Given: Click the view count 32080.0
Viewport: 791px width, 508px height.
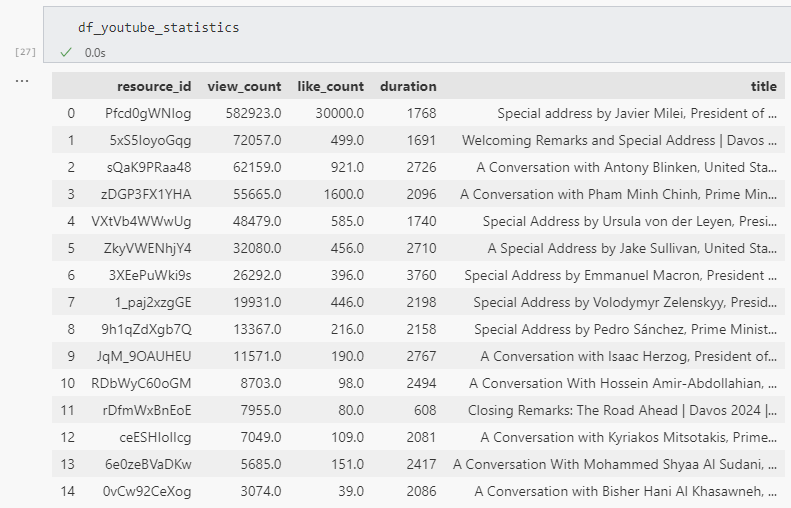Looking at the screenshot, I should [257, 248].
